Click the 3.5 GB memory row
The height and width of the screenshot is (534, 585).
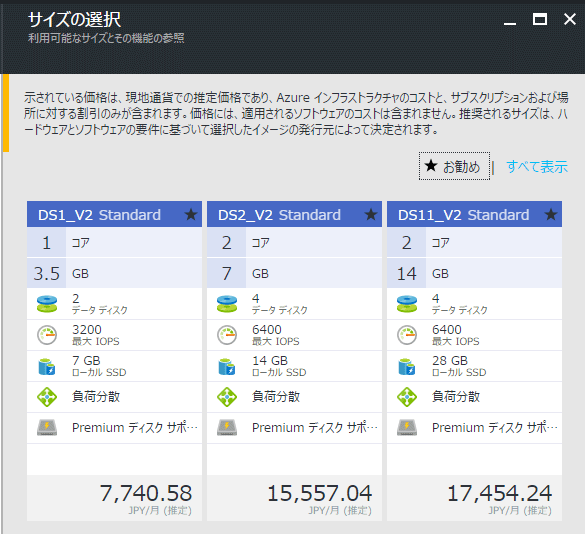click(x=114, y=274)
